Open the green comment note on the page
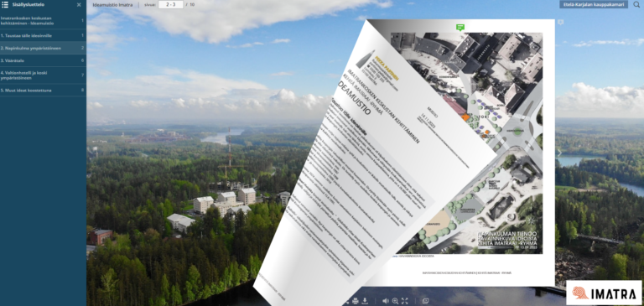The height and width of the screenshot is (306, 644). tap(460, 28)
